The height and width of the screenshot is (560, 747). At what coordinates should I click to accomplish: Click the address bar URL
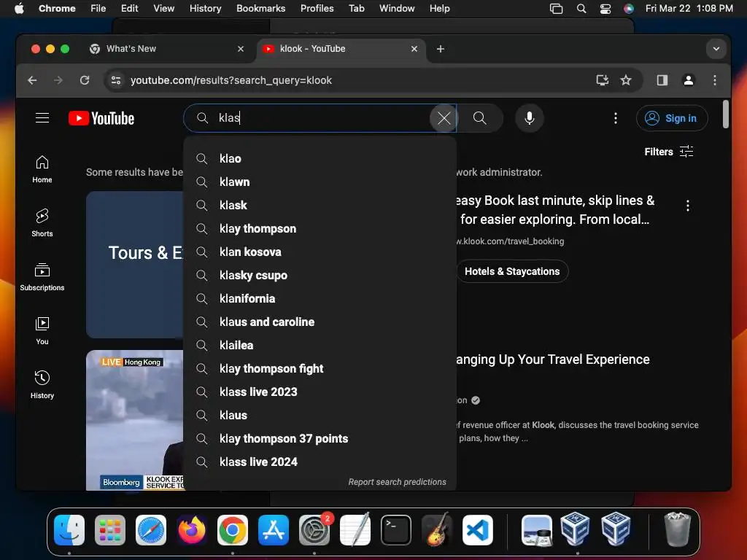[231, 80]
